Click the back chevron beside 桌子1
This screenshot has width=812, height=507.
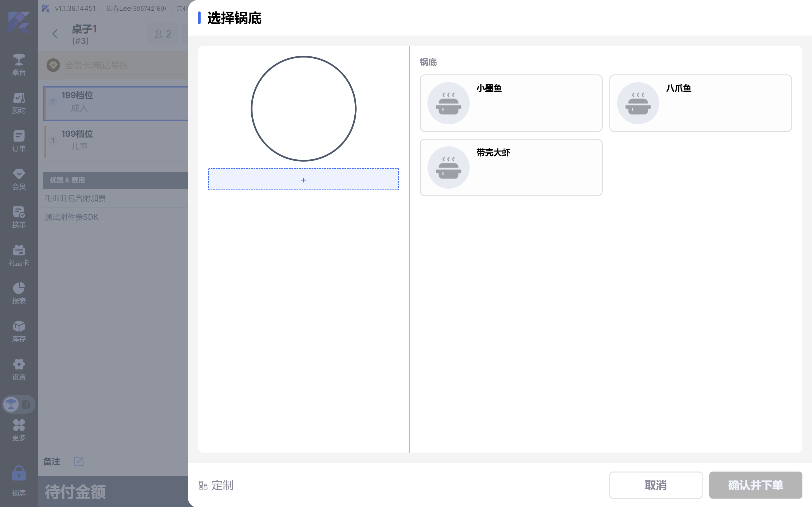(x=55, y=34)
